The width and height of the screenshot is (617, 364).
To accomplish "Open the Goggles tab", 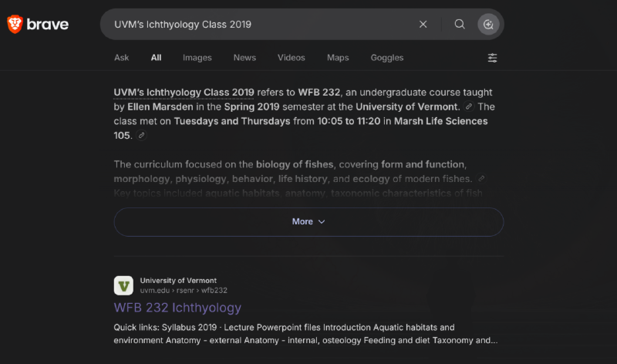I will click(x=387, y=58).
